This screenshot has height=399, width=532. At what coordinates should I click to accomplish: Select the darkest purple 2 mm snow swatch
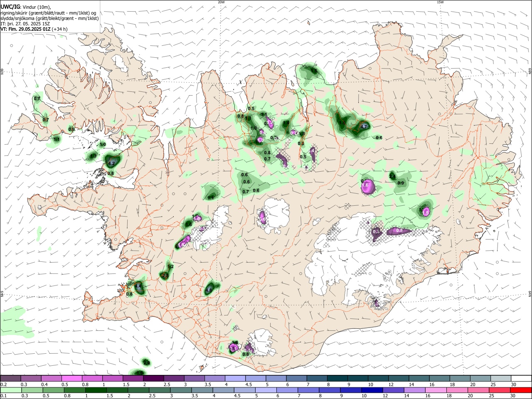pos(154,379)
